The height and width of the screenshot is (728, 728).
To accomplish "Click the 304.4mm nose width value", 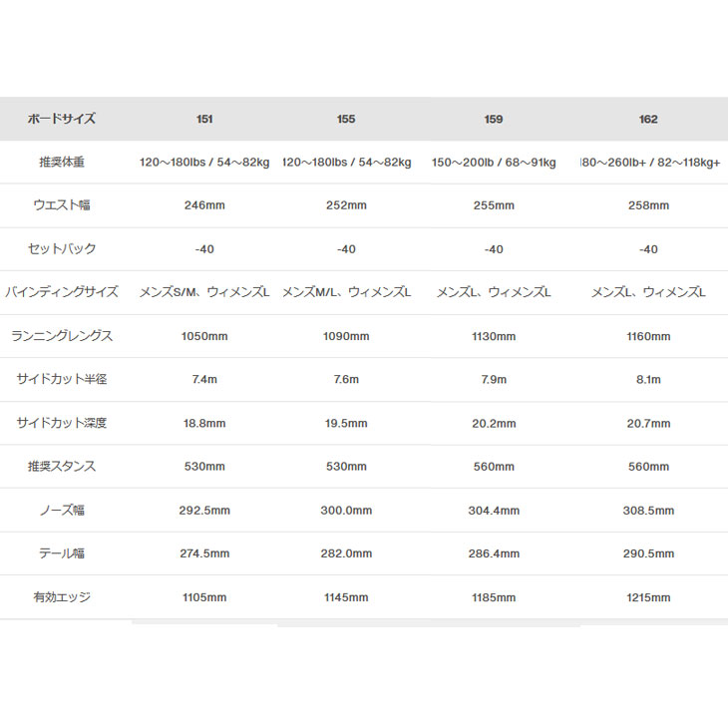I will pyautogui.click(x=494, y=511).
